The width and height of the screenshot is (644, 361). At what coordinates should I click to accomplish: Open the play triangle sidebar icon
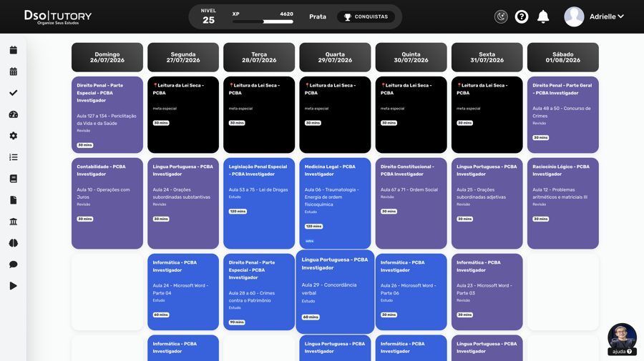[13, 286]
